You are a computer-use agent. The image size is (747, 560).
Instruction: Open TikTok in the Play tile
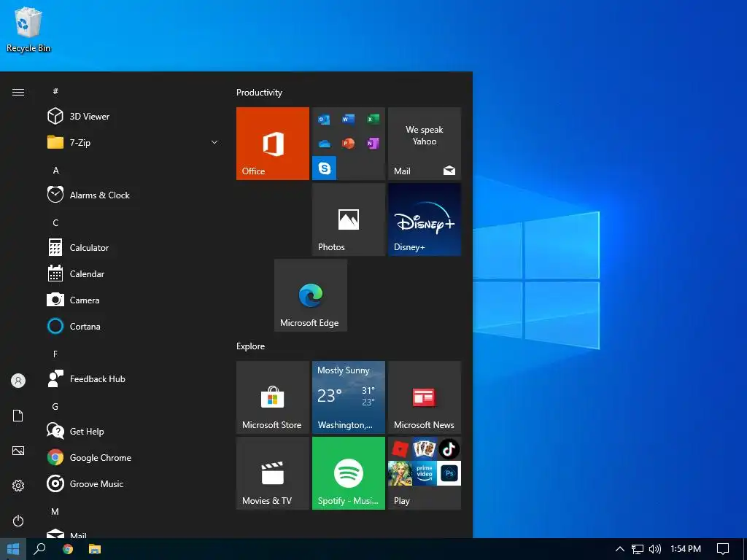tap(449, 449)
